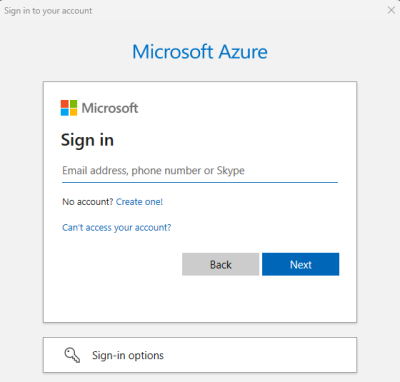Click the yellow square of Microsoft logo

73,112
